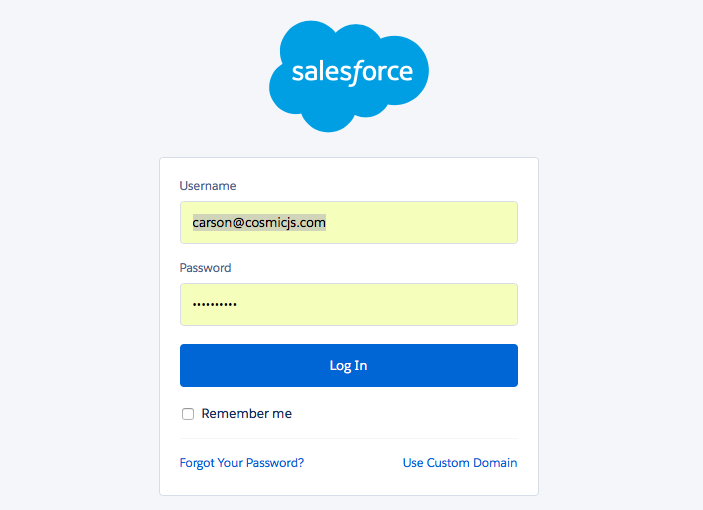This screenshot has height=510, width=703.
Task: Click the carson@cosmicjs.com email text
Action: tap(260, 222)
